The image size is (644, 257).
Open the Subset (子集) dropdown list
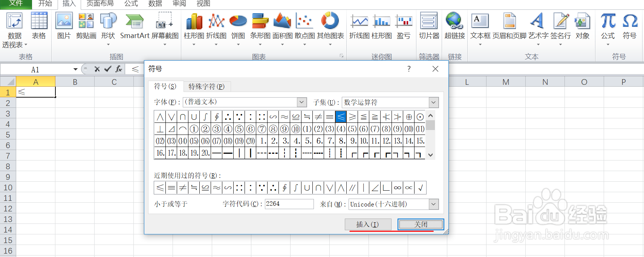point(434,102)
